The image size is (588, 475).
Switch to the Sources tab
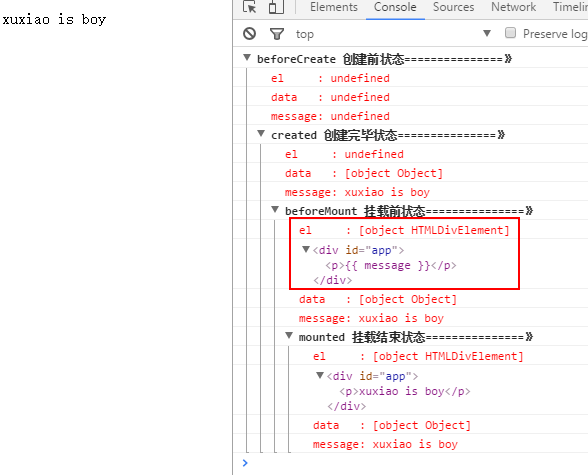click(x=453, y=7)
